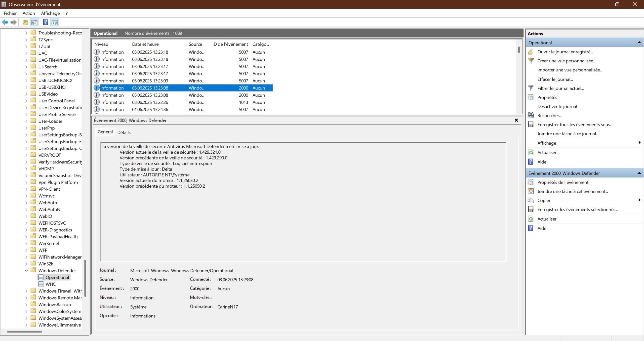Open the Action menu
Screen dimensions: 644x341
(x=29, y=13)
